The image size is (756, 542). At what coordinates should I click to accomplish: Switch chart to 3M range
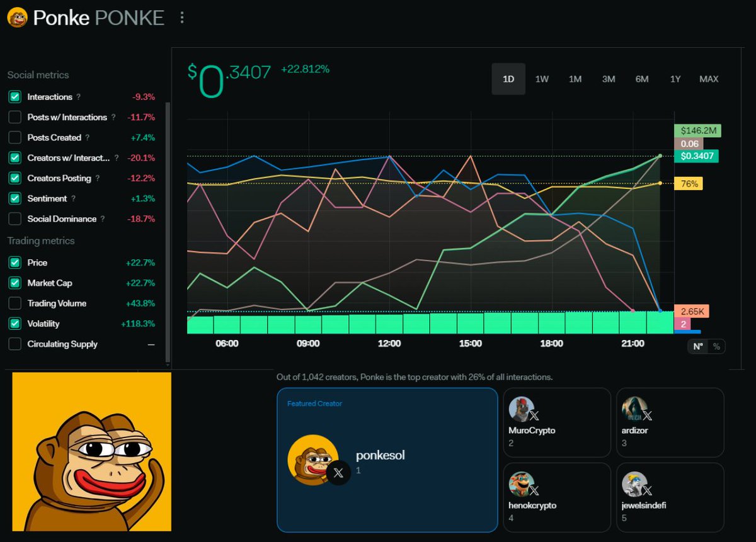coord(609,79)
